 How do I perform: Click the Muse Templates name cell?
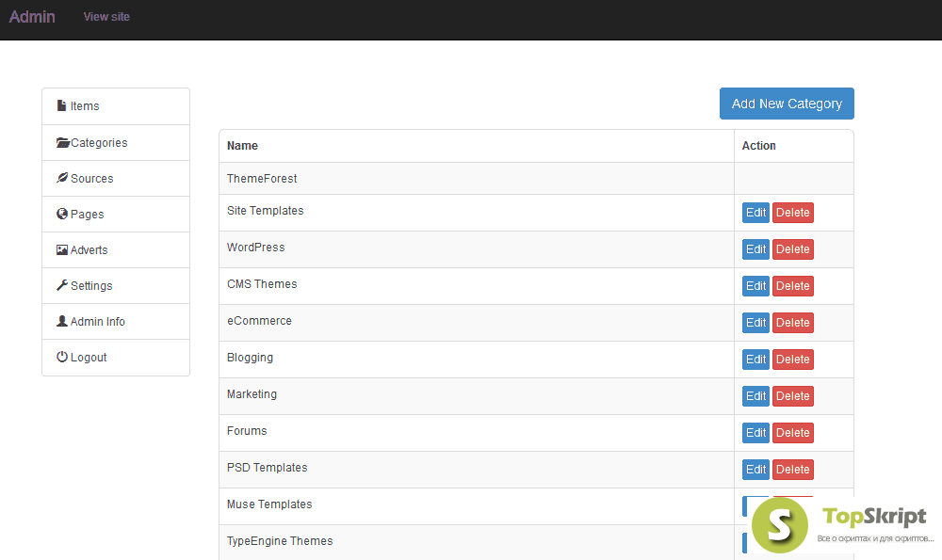[x=477, y=505]
